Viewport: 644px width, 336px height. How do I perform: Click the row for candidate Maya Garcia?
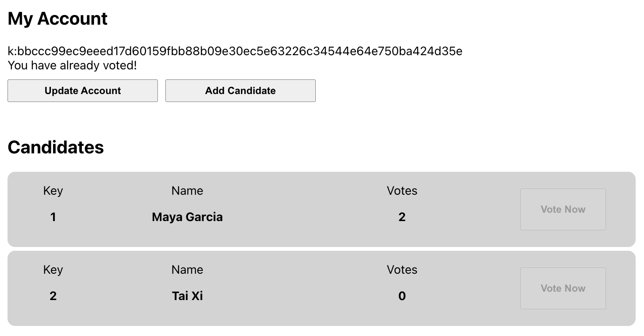pos(292,209)
